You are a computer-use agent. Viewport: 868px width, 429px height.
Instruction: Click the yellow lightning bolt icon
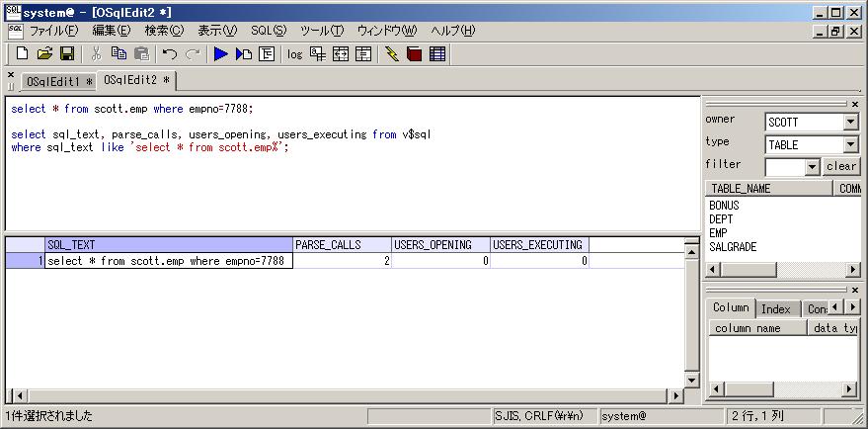click(392, 54)
